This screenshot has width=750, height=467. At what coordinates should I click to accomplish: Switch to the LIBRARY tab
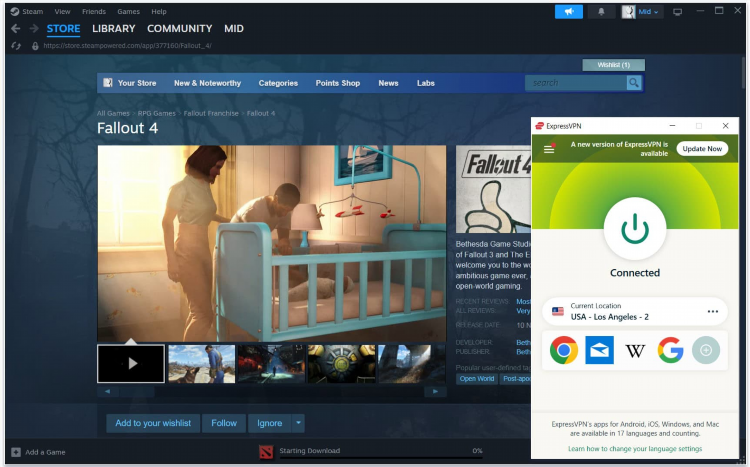pyautogui.click(x=114, y=29)
